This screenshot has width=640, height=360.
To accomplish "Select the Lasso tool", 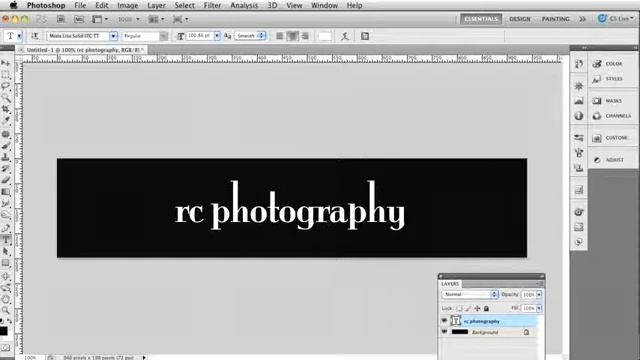I will [5, 86].
